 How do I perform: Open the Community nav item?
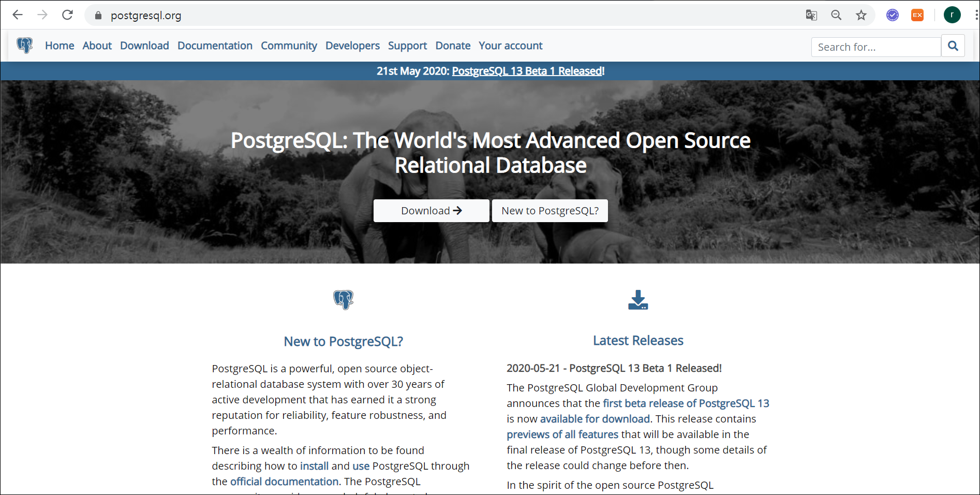(289, 46)
